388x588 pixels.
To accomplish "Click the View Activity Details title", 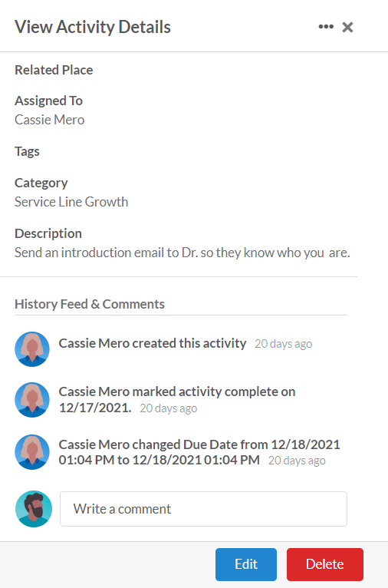I will point(93,27).
